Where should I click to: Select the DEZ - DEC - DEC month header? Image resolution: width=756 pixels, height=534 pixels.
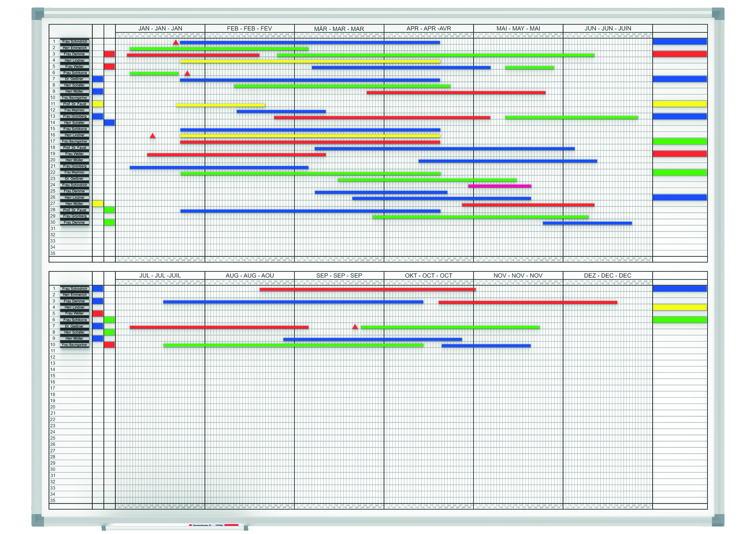[x=607, y=275]
